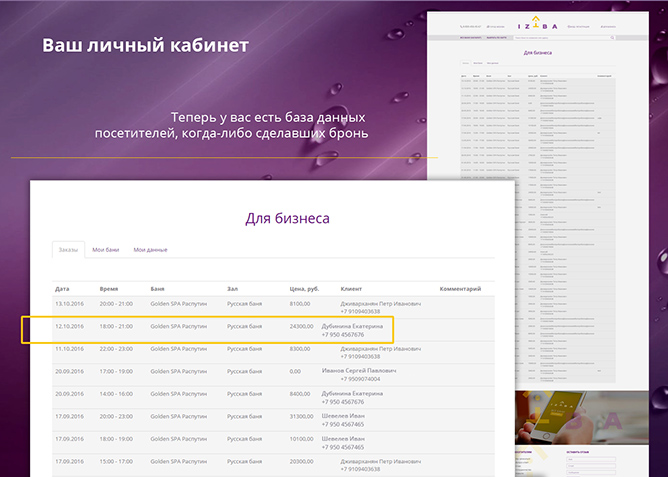Click the Баня column header

(x=157, y=289)
